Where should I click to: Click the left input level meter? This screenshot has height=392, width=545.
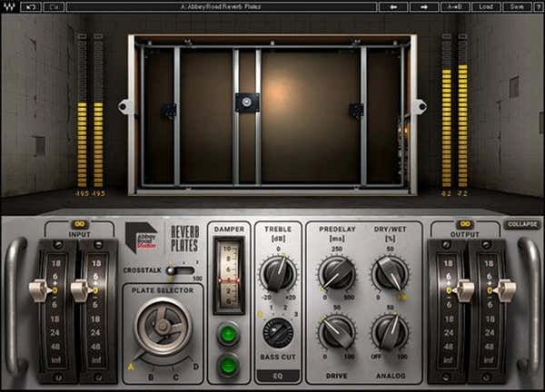tap(82, 111)
